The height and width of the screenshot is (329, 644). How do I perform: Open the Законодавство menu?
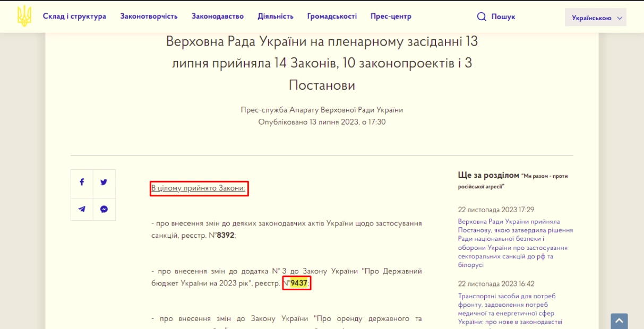point(218,16)
